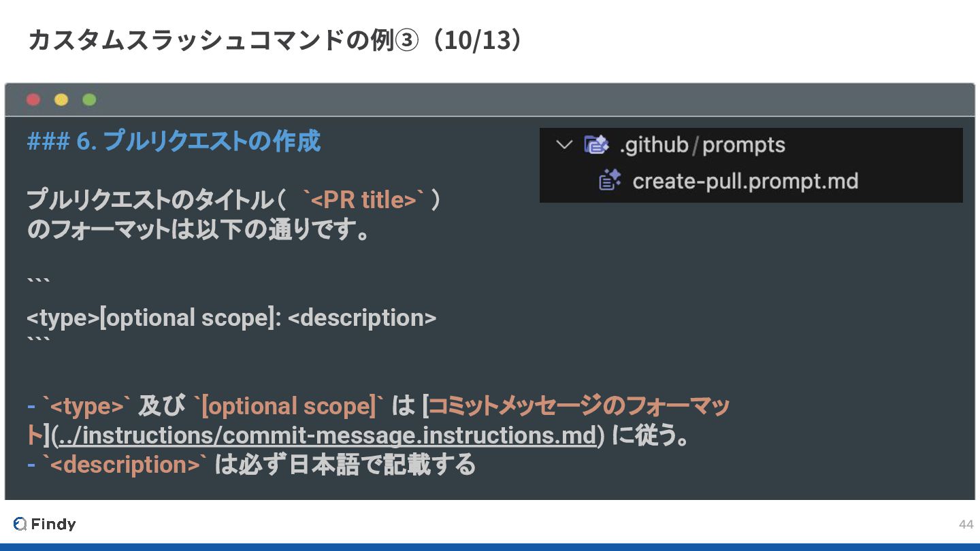
Task: Select the .github folder icon
Action: pyautogui.click(x=596, y=145)
